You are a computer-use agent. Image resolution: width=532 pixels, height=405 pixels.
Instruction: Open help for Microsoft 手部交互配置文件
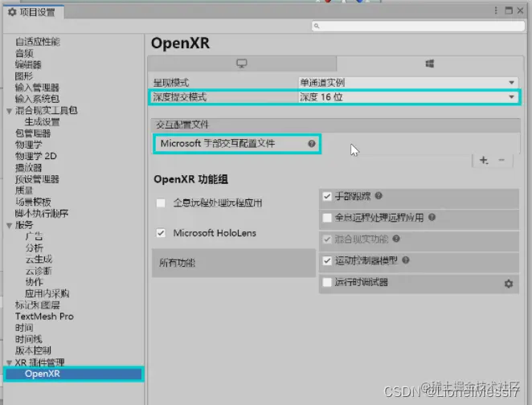coord(312,144)
